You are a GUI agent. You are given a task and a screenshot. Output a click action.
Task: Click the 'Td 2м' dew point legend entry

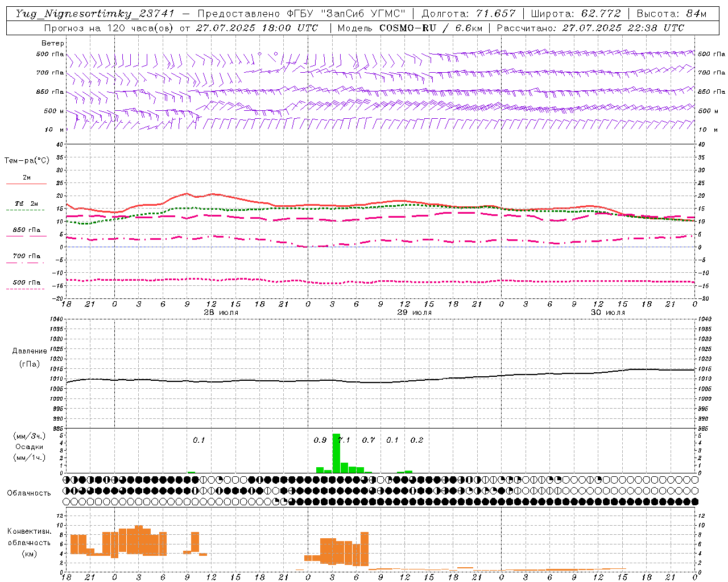pos(27,203)
